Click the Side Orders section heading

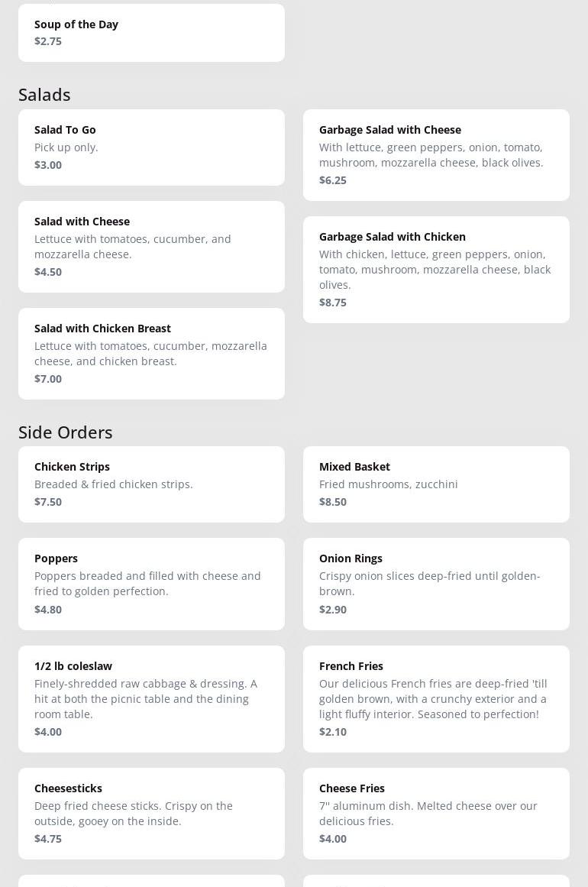[x=66, y=432]
